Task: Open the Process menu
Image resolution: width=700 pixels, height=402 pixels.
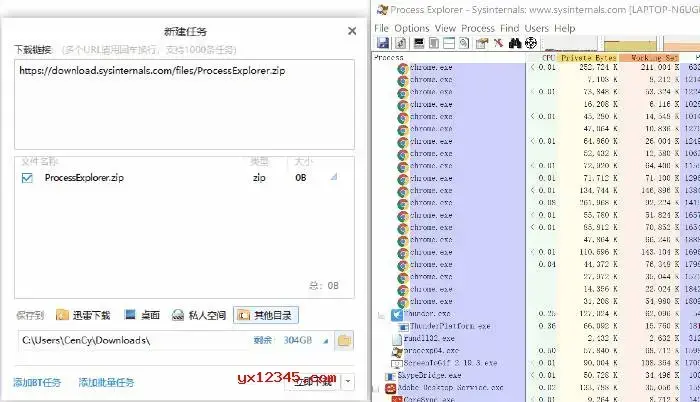Action: tap(478, 28)
